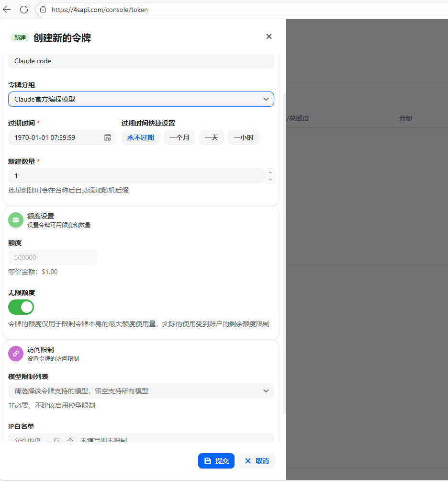Increase 新建数量 with the up arrow
448x481 pixels.
[270, 172]
